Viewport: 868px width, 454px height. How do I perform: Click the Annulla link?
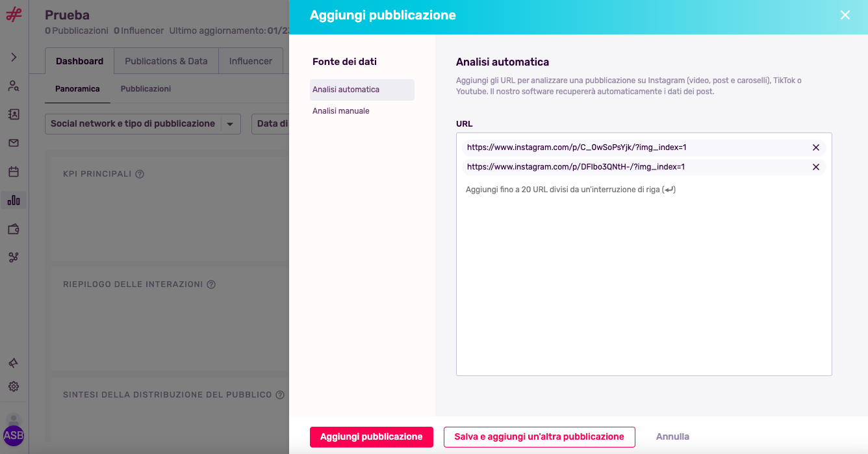[672, 437]
